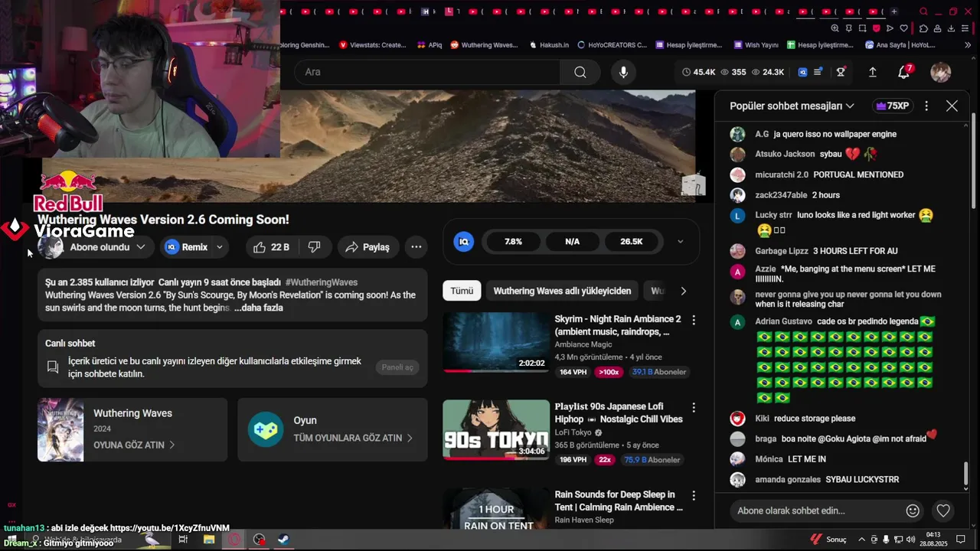Click the Paneli aç button
This screenshot has width=980, height=551.
397,367
